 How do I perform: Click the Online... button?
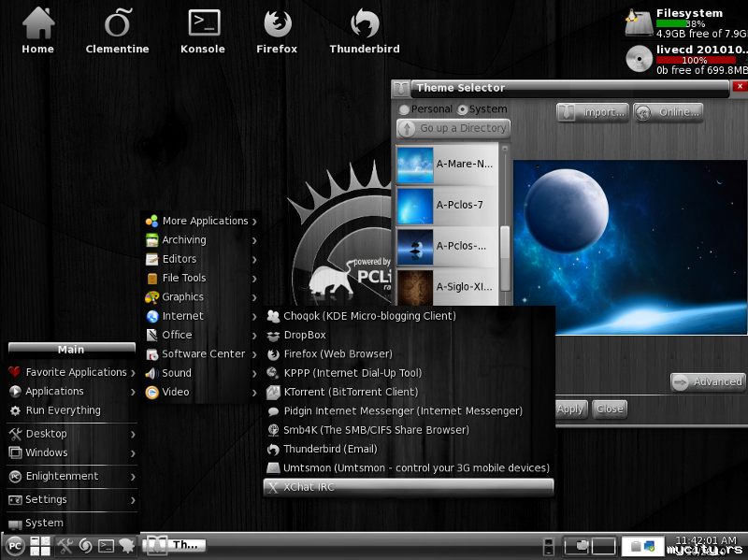[x=668, y=112]
